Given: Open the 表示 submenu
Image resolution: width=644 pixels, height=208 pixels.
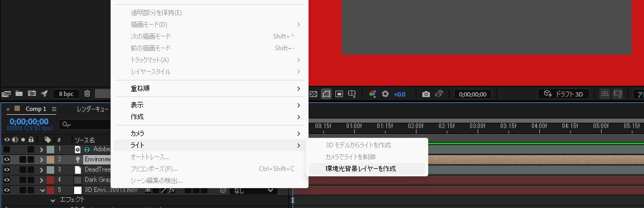Looking at the screenshot, I should tap(209, 105).
